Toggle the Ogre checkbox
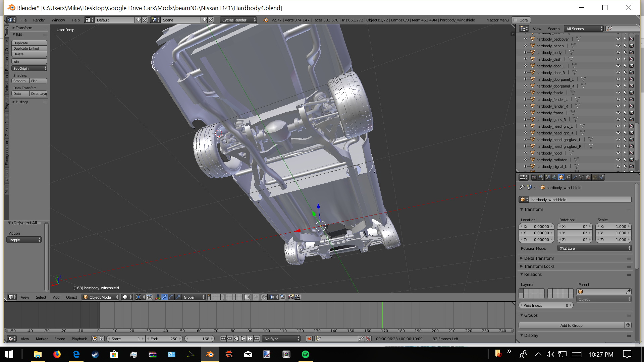This screenshot has width=644, height=362. (516, 20)
